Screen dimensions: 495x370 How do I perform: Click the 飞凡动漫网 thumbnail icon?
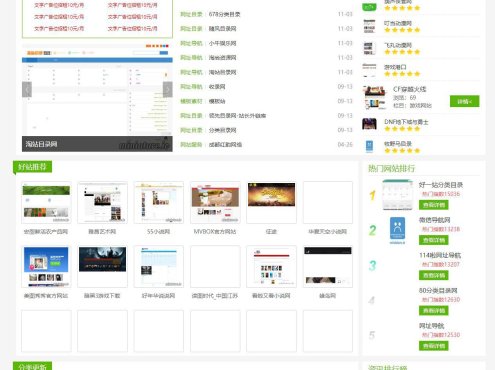click(x=368, y=48)
